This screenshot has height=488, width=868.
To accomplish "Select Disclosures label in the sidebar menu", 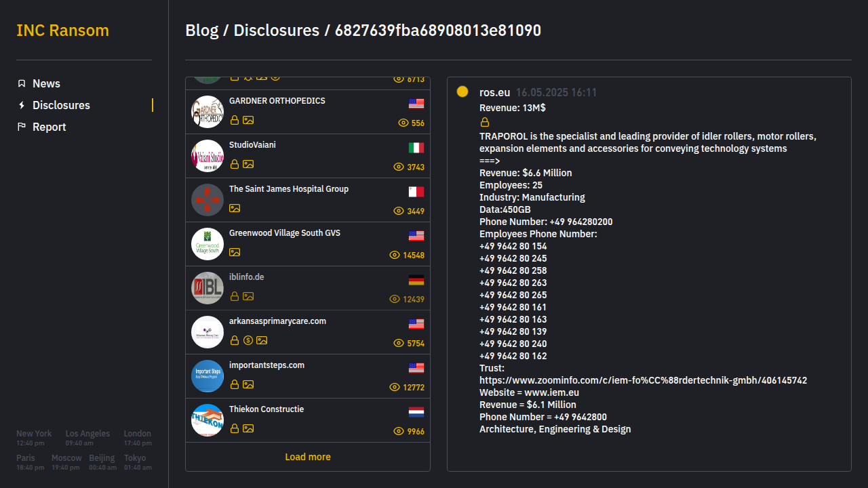I will [61, 105].
